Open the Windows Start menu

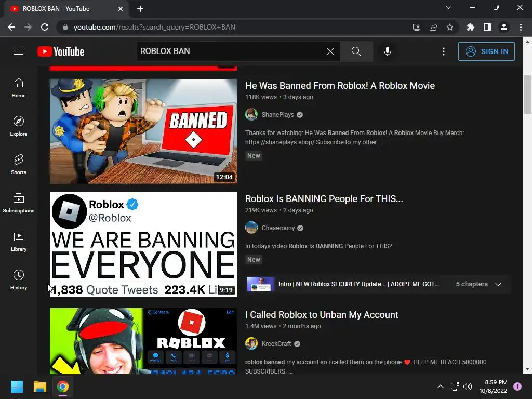[x=17, y=387]
